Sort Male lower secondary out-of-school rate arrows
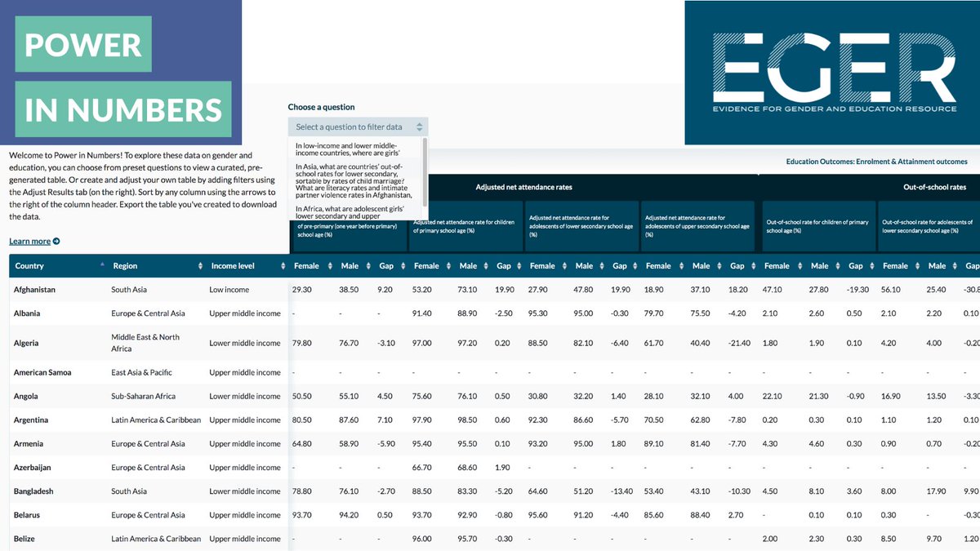The width and height of the screenshot is (980, 551). pyautogui.click(x=955, y=266)
